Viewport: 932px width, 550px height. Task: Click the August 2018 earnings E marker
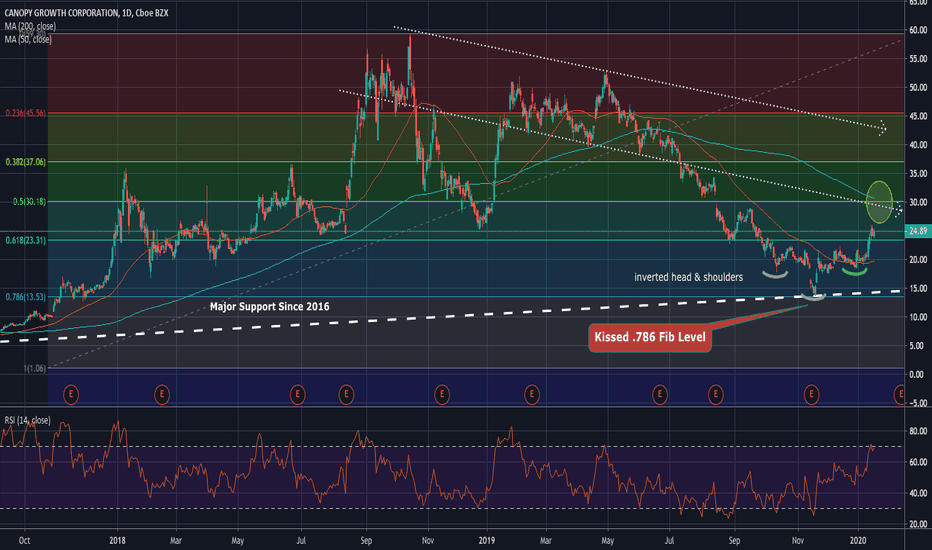(346, 394)
